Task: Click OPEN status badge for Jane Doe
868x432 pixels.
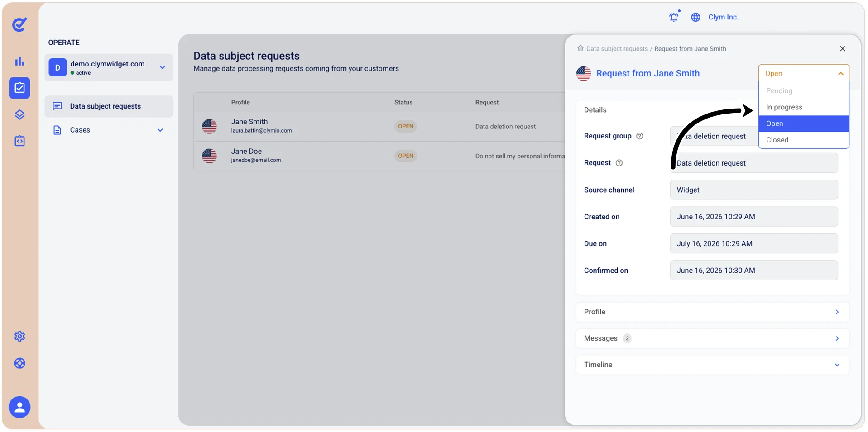Action: point(405,156)
